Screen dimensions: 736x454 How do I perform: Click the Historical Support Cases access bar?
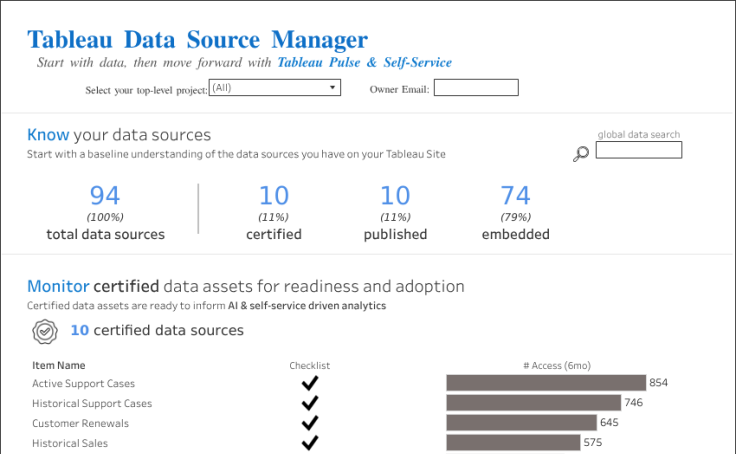[533, 403]
